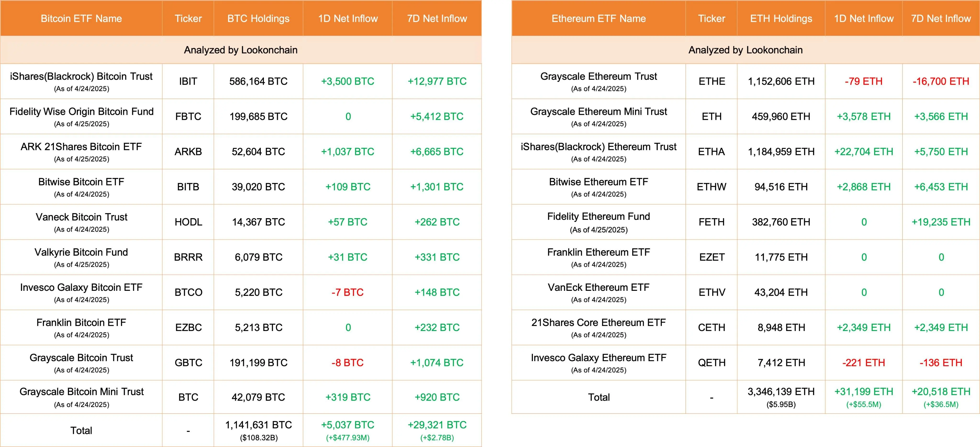Click the GBTC ticker cell
The image size is (980, 447).
coord(188,363)
